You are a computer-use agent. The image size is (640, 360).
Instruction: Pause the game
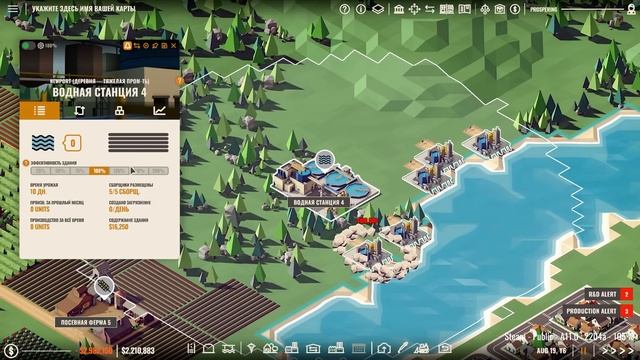[584, 351]
